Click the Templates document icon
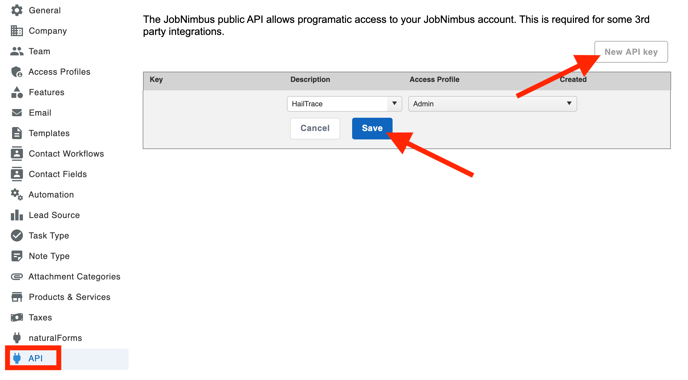The width and height of the screenshot is (688, 380). tap(17, 133)
